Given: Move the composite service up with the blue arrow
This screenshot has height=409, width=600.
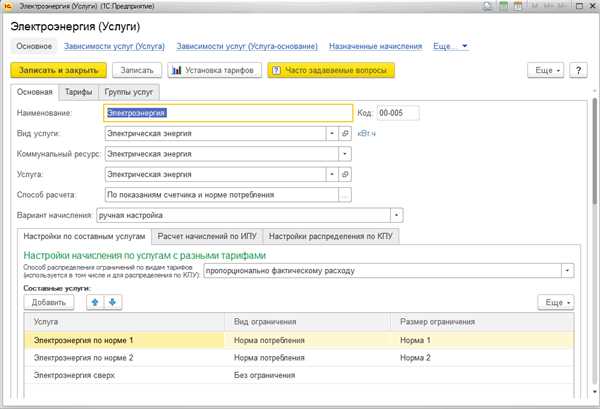Looking at the screenshot, I should [x=95, y=302].
